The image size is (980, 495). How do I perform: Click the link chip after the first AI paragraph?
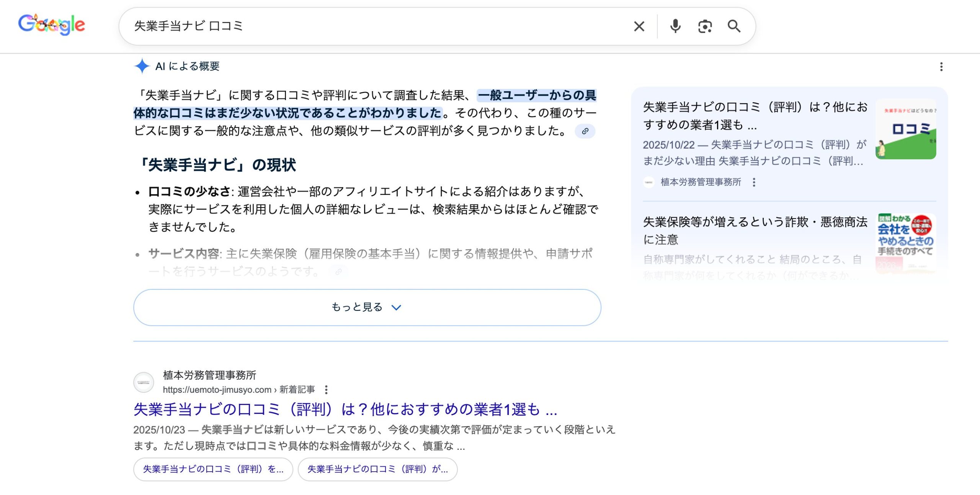585,131
